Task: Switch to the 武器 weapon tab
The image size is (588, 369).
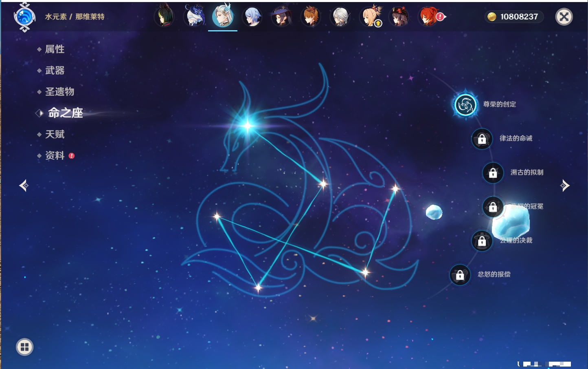Action: click(x=55, y=71)
